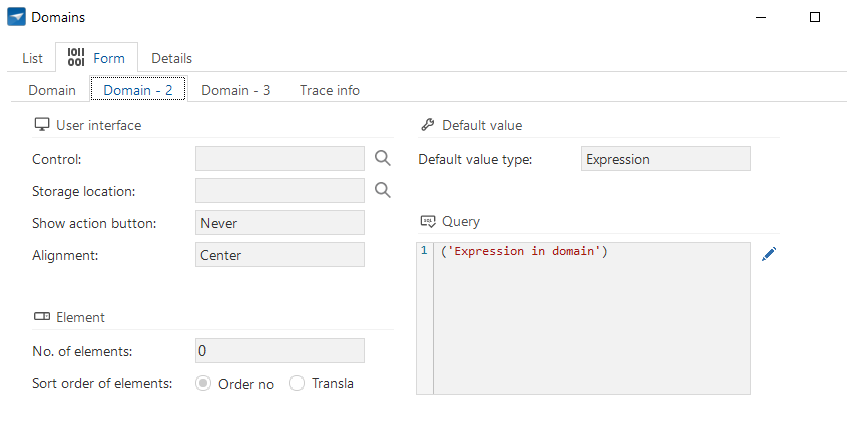
Task: Click the Element section header icon
Action: point(42,317)
